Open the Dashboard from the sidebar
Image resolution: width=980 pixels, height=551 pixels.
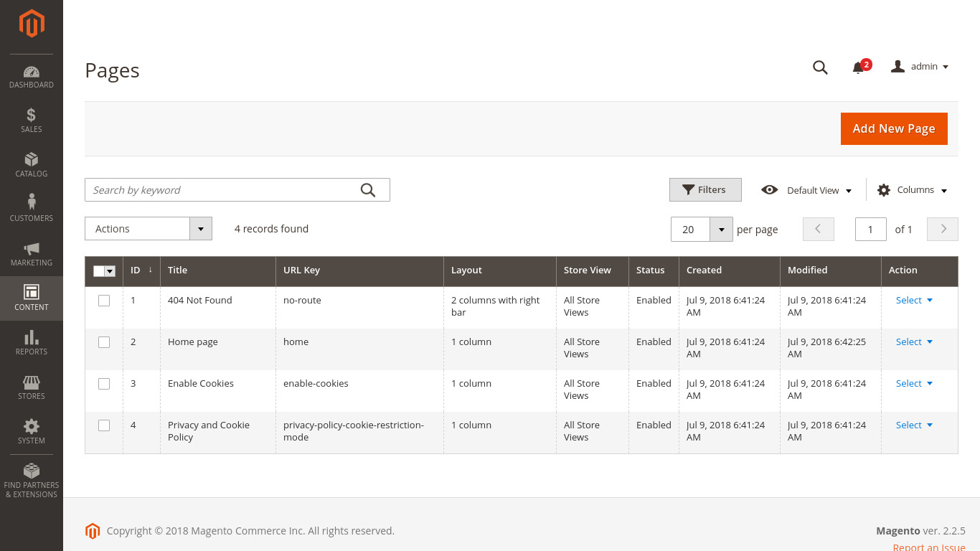coord(32,77)
